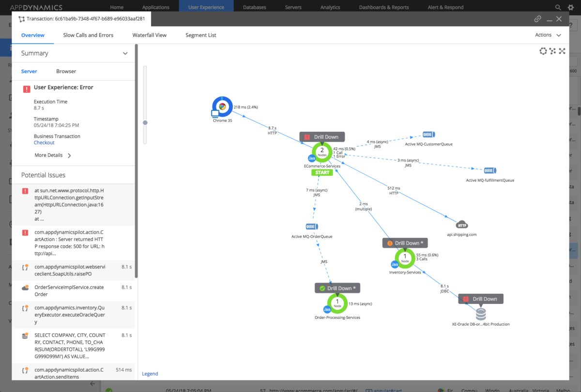Screen dimensions: 581x392
Task: Copy the transaction link via chain icon
Action: (537, 19)
